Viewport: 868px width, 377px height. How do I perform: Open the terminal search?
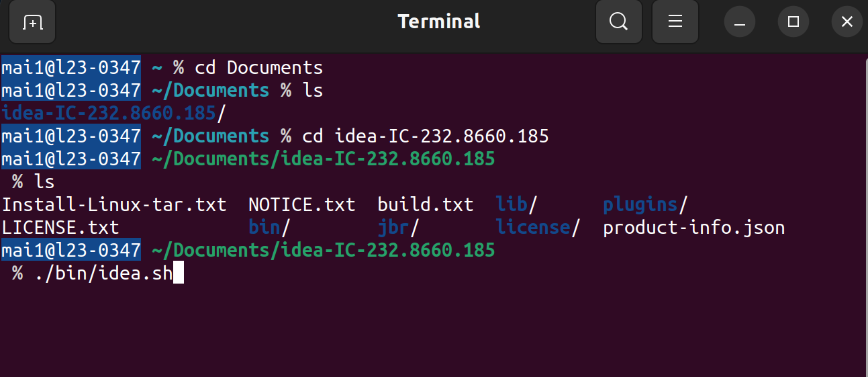[618, 22]
